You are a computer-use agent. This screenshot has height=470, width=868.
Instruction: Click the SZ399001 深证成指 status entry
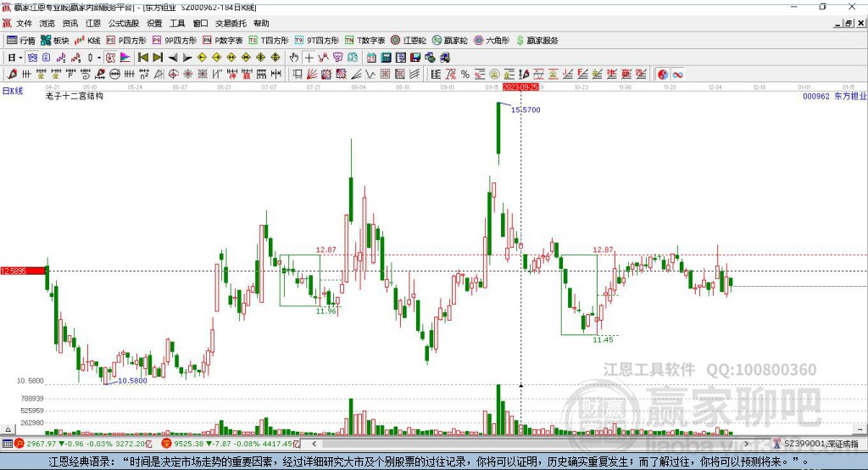pos(821,444)
